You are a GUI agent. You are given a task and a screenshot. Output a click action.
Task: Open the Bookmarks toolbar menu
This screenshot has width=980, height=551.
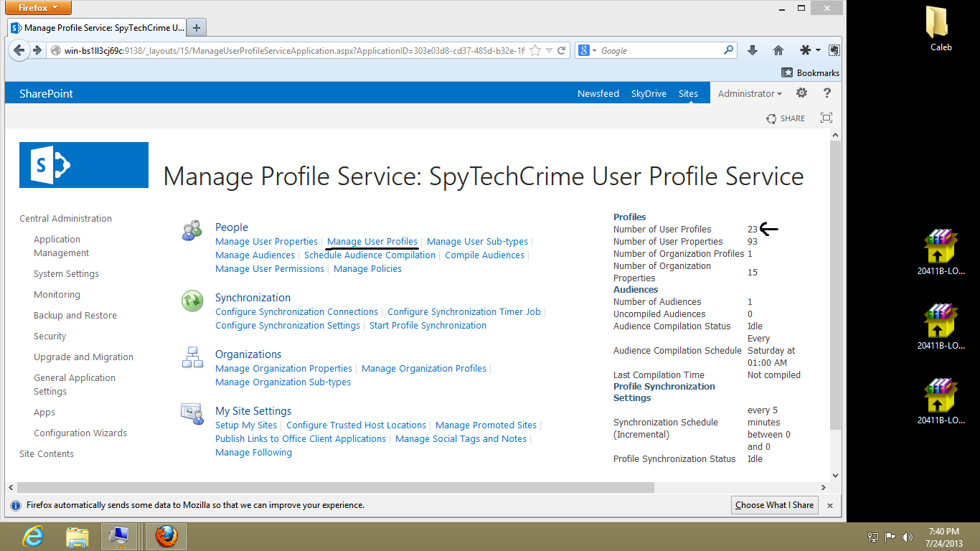(x=810, y=72)
